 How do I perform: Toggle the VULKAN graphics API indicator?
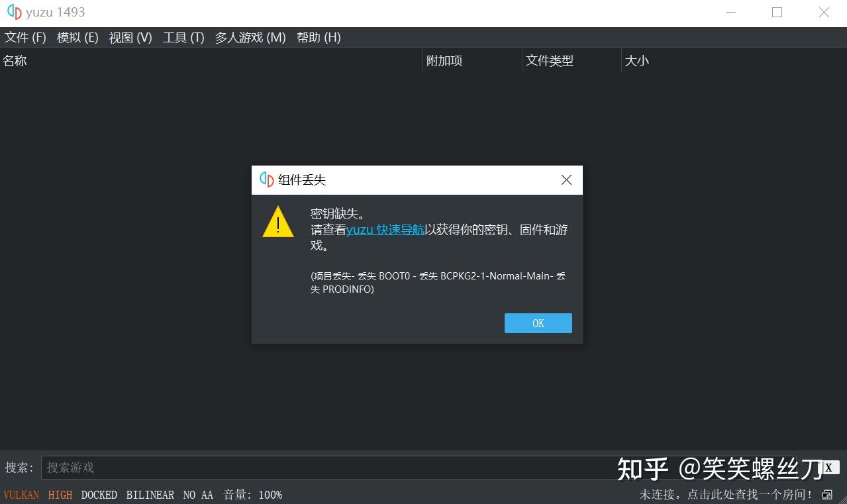[21, 495]
